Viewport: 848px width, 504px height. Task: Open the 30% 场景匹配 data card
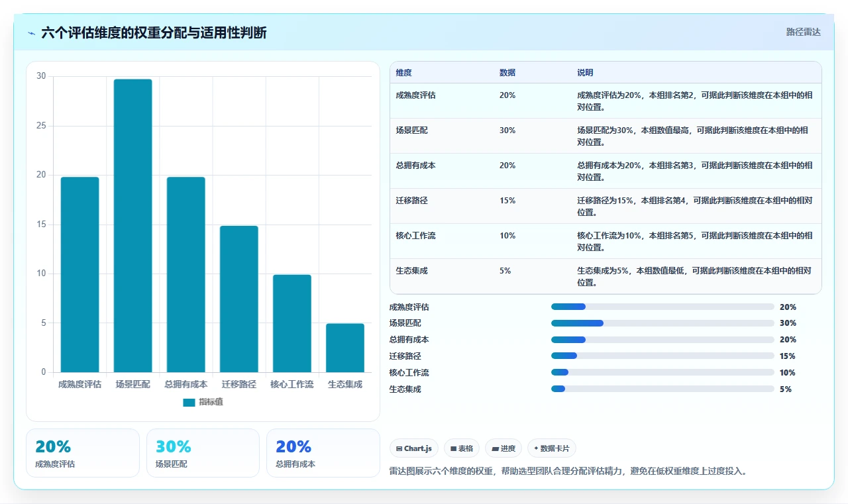pyautogui.click(x=203, y=453)
